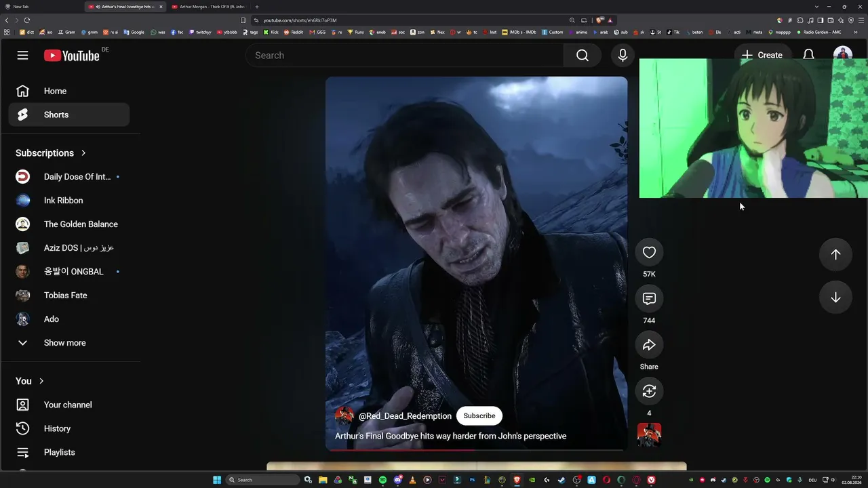Open the @Red_Dead_Redemption channel link
The width and height of the screenshot is (868, 488).
coord(405,416)
